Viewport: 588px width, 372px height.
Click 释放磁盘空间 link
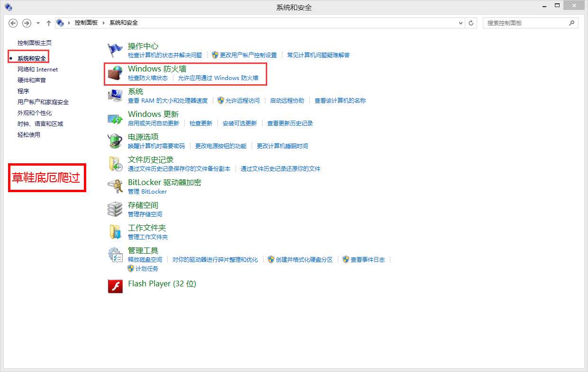(x=145, y=259)
